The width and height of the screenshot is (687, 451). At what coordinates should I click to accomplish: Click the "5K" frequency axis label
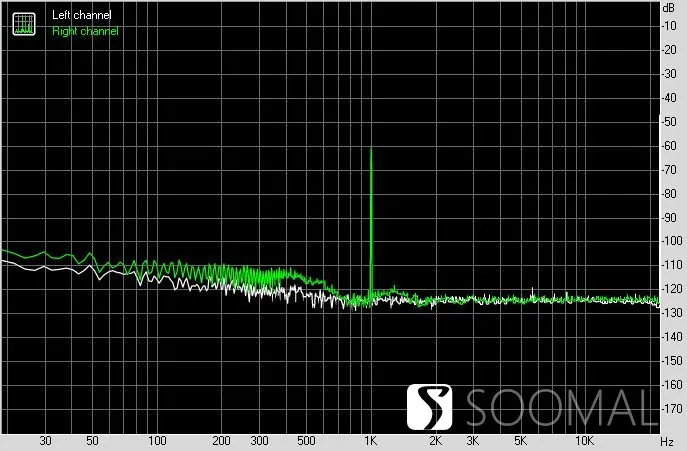tap(520, 441)
